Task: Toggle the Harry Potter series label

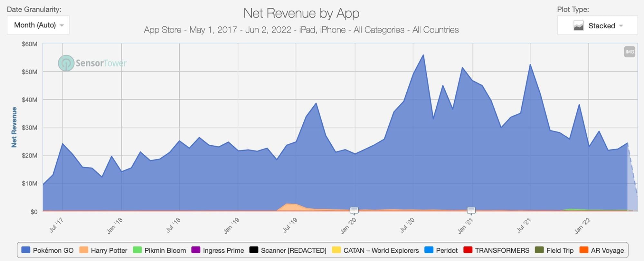Action: tap(109, 250)
